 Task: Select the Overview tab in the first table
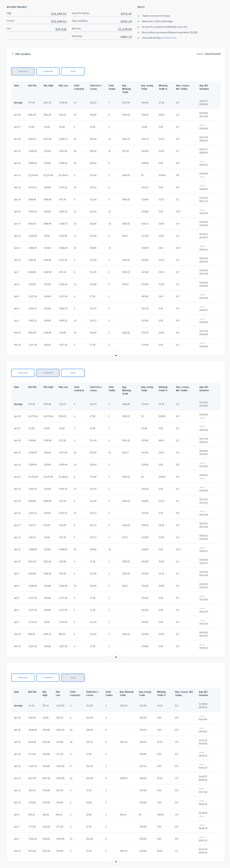(x=23, y=71)
